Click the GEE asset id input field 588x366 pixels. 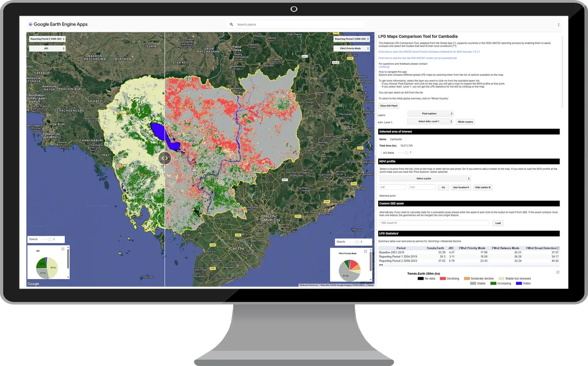click(434, 223)
